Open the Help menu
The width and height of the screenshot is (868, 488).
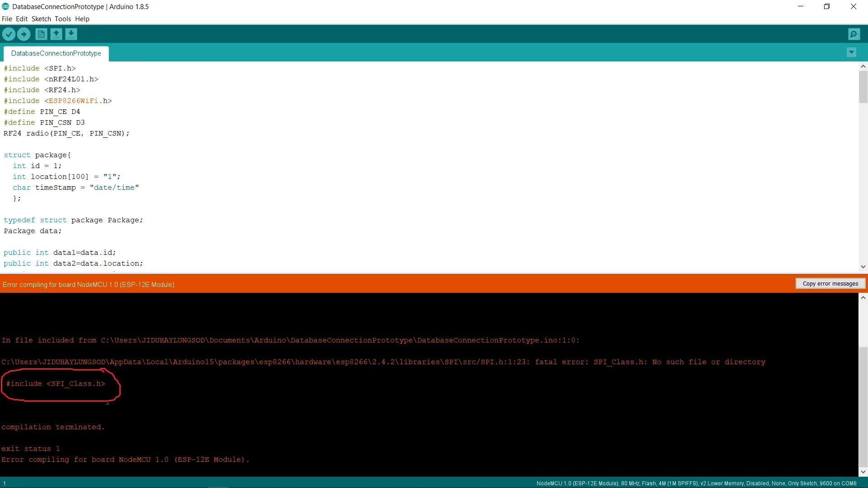coord(83,19)
